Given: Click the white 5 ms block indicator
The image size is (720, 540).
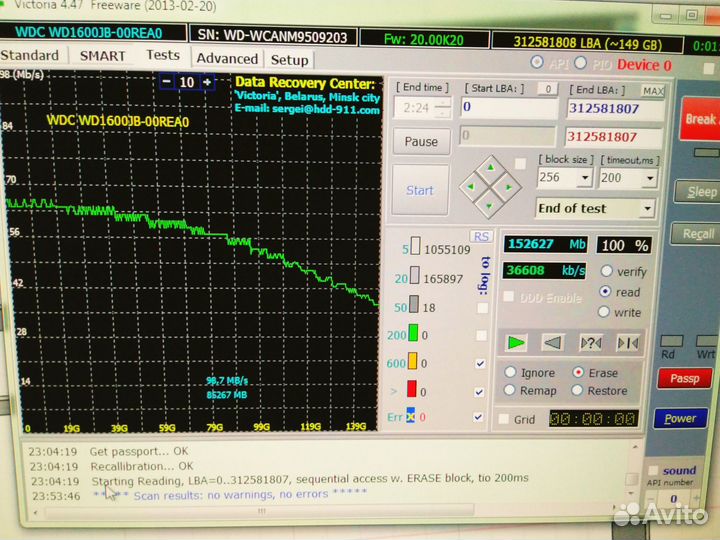Looking at the screenshot, I should coord(415,246).
